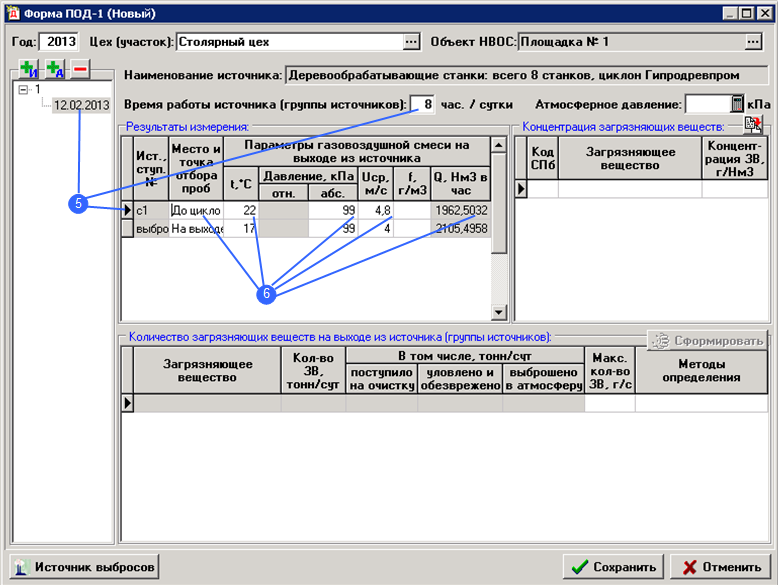
Task: Click the import concentrations icon above pollutant table
Action: click(753, 125)
